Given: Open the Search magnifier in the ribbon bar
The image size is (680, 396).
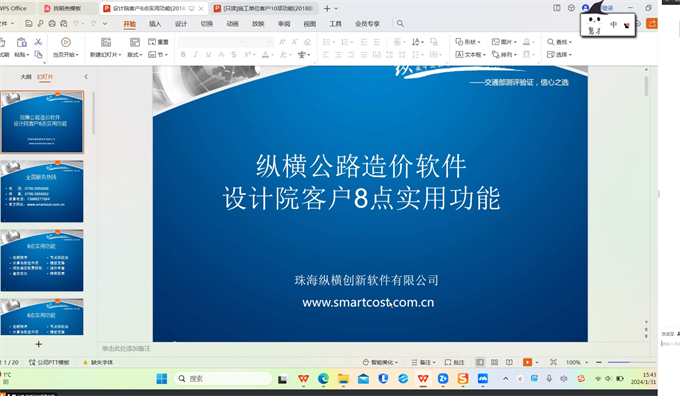Looking at the screenshot, I should (x=400, y=23).
